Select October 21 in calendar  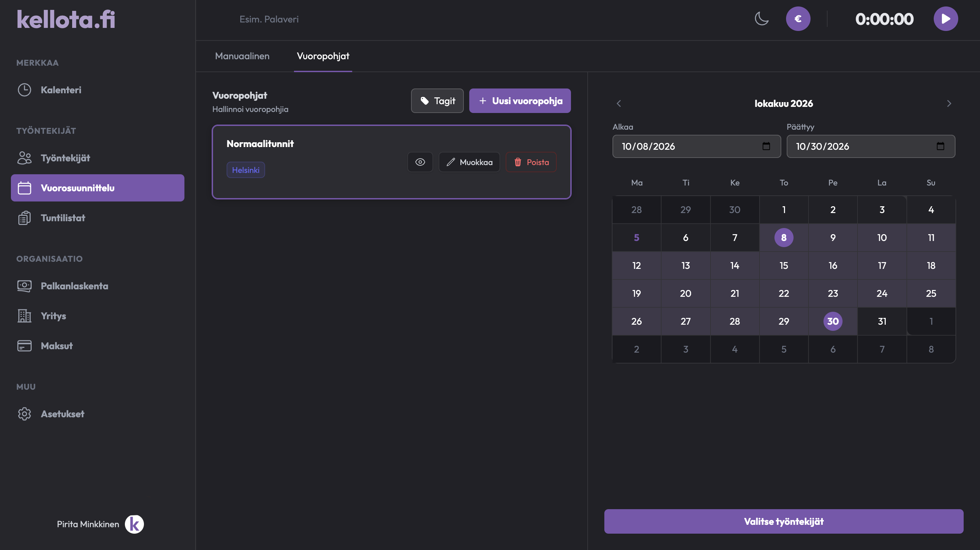[x=735, y=293]
